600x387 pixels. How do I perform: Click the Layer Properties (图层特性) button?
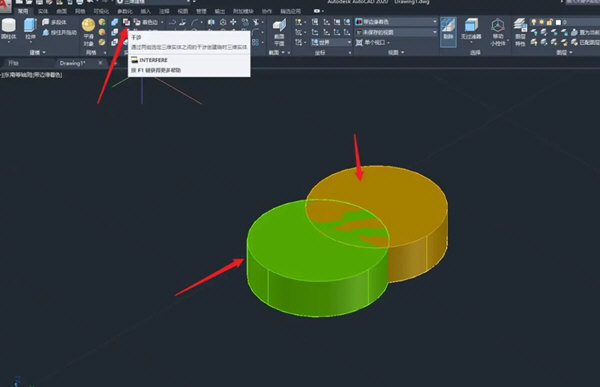click(x=520, y=32)
